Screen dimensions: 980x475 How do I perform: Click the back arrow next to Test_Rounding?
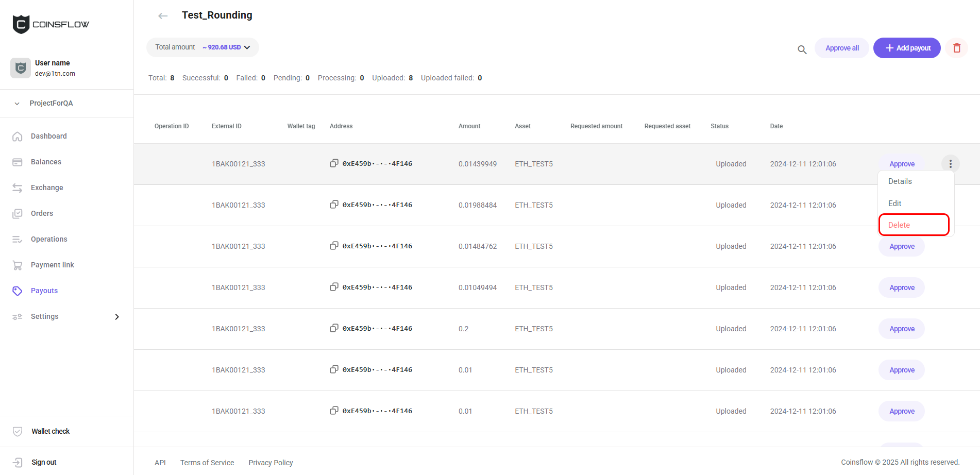click(x=163, y=16)
